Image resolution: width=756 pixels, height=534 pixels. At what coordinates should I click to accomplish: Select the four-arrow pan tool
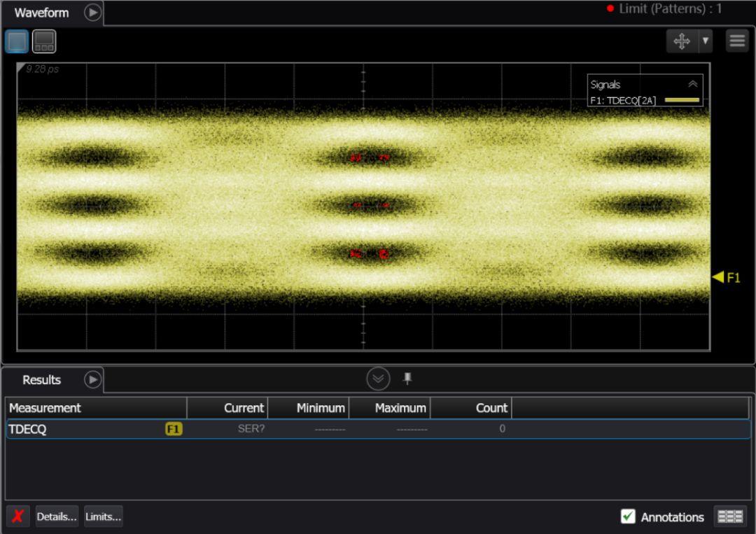tap(681, 41)
